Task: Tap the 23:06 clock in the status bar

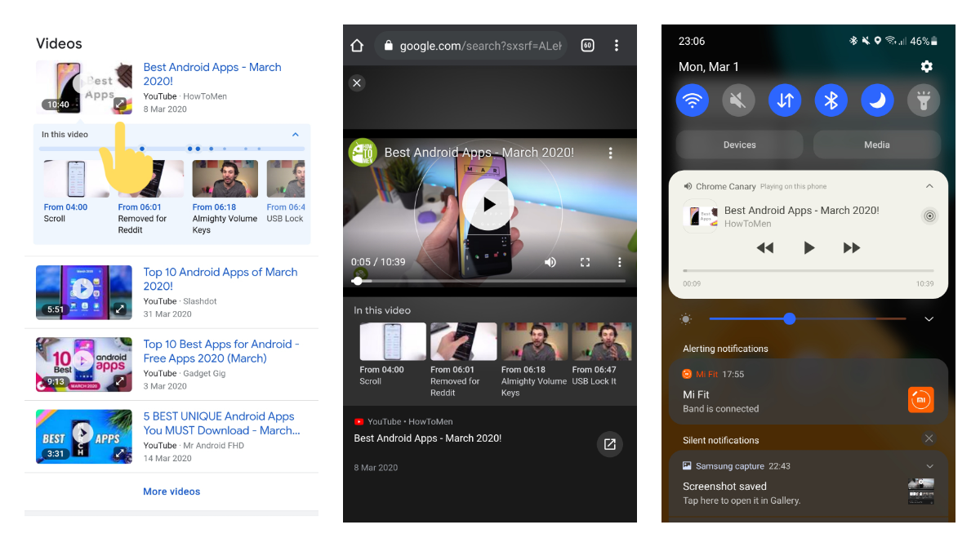Action: coord(692,41)
